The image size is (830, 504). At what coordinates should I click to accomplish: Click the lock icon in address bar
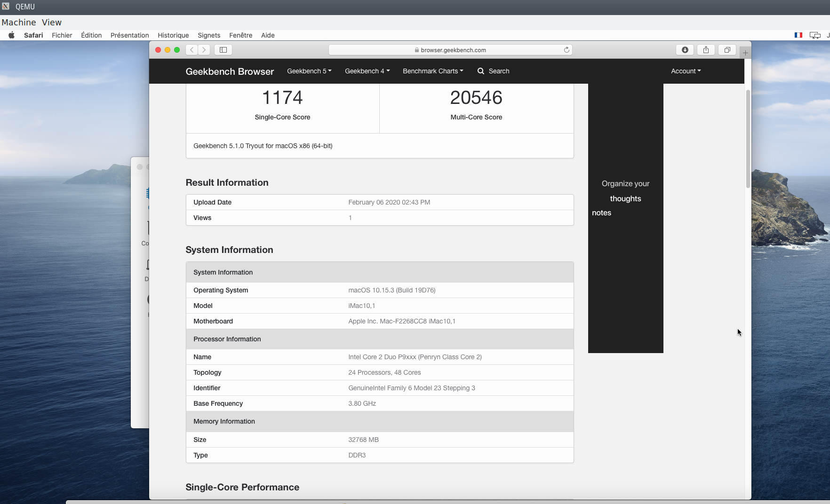417,50
